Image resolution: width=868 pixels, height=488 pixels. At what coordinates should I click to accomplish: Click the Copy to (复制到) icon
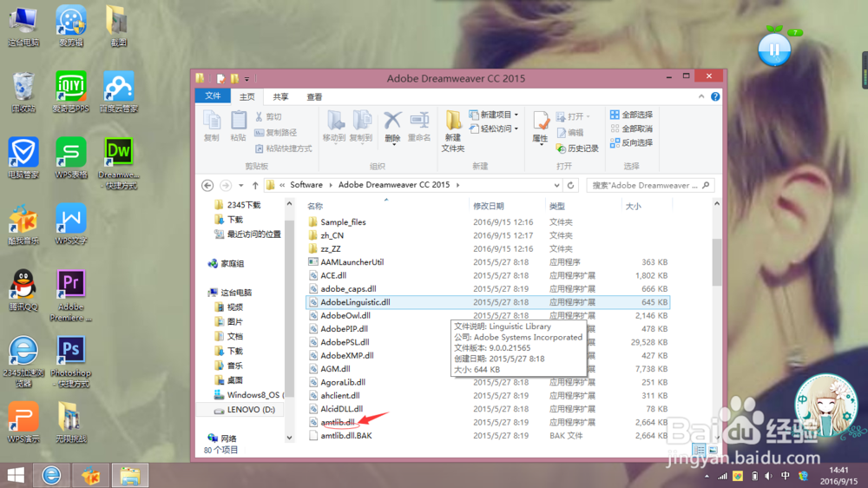(361, 126)
